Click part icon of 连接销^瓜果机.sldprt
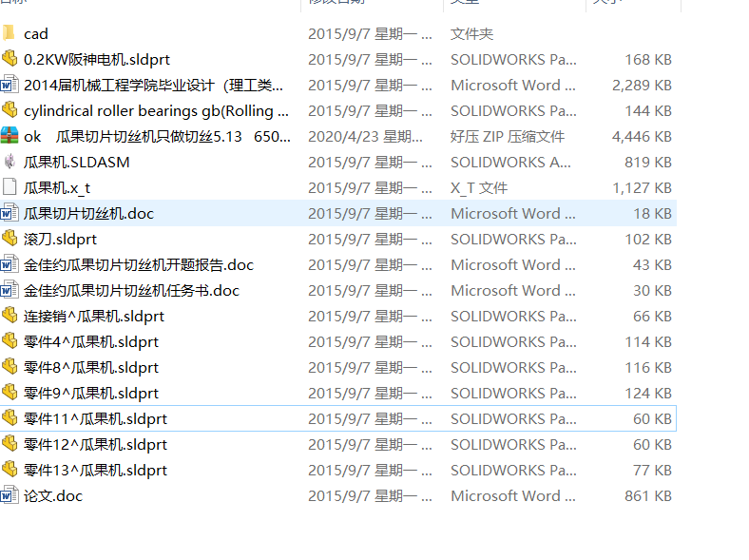 [x=10, y=315]
